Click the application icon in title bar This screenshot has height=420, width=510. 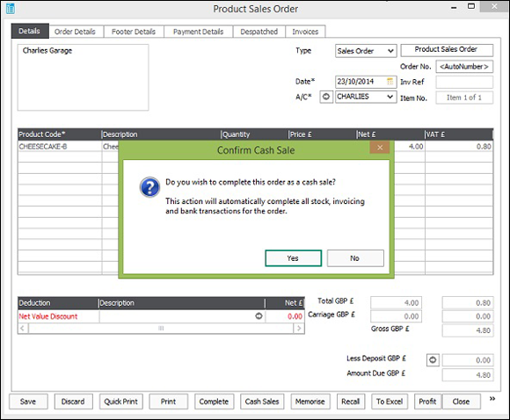pyautogui.click(x=11, y=9)
